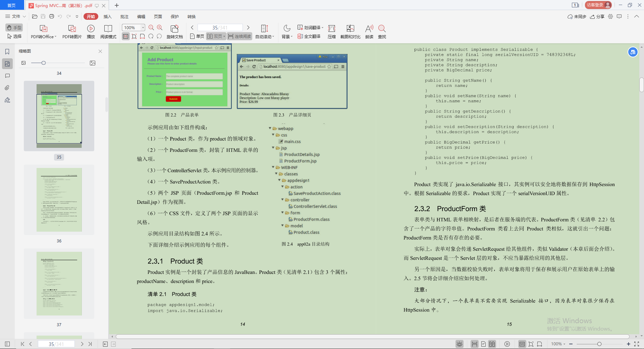Click the zoom in magnifier in the toolbar
644x349 pixels.
point(160,27)
